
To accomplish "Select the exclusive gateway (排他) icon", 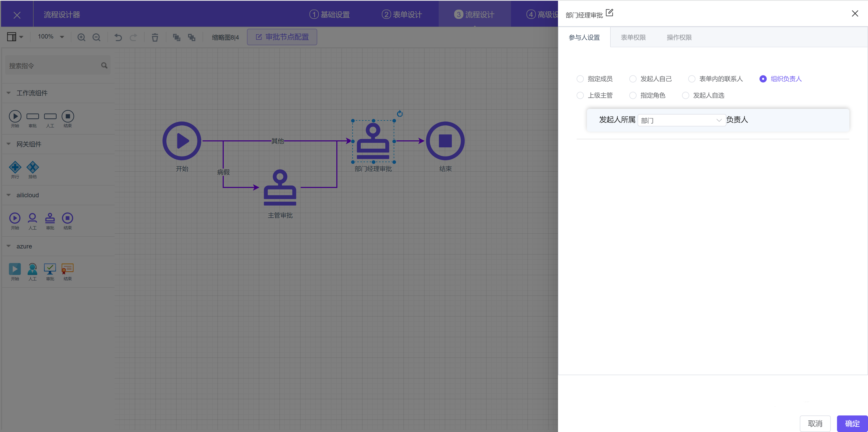I will coord(33,167).
